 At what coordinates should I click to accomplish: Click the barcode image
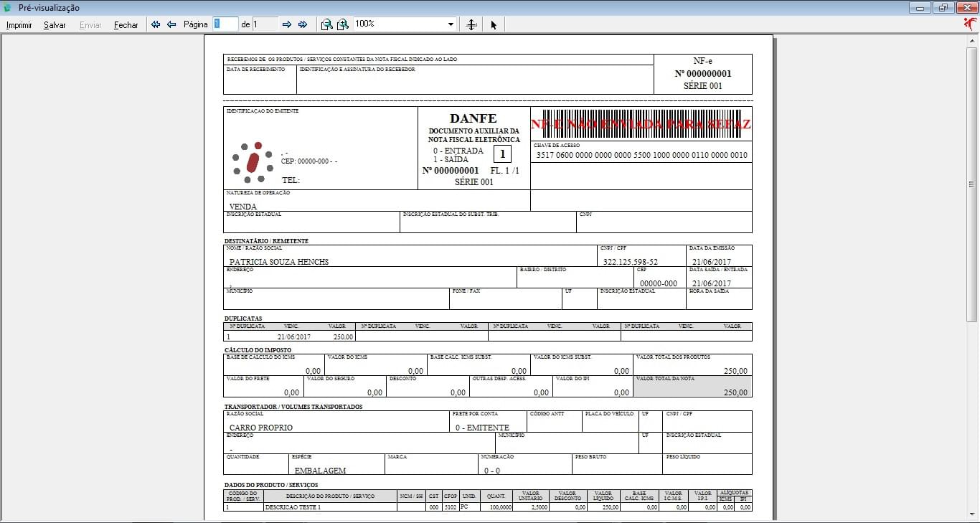641,123
